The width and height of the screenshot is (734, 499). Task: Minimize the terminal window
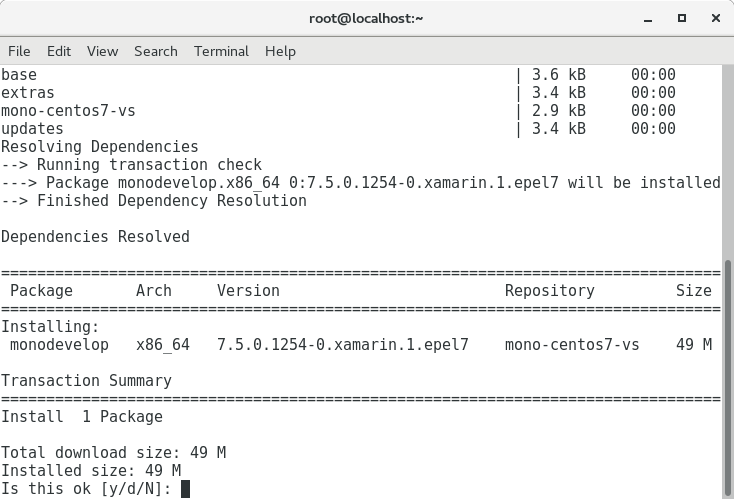point(648,19)
